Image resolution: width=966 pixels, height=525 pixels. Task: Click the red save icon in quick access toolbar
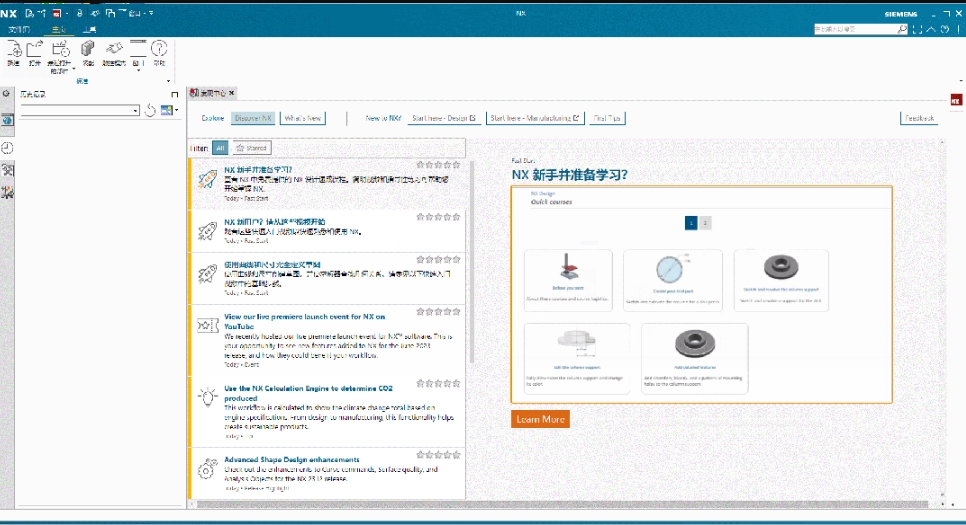[56, 13]
